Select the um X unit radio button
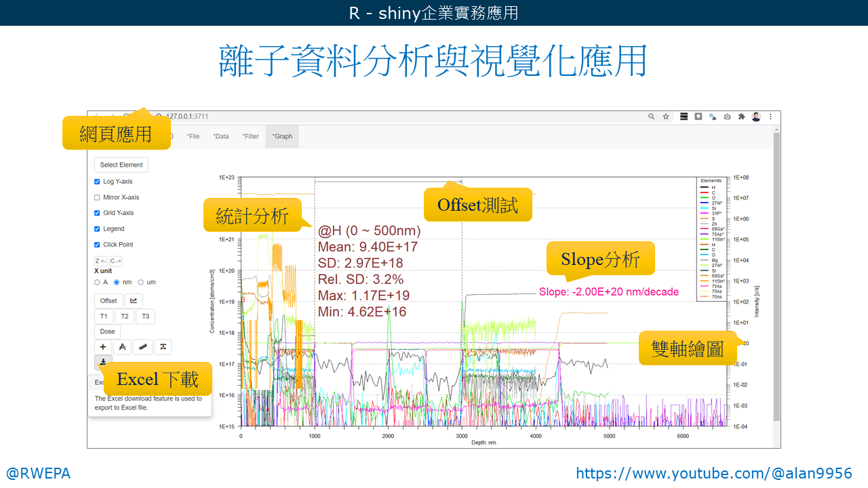Screen dimensions: 868x488 tap(141, 282)
